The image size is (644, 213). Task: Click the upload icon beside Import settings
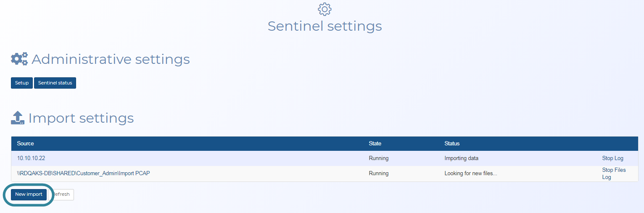pyautogui.click(x=18, y=118)
